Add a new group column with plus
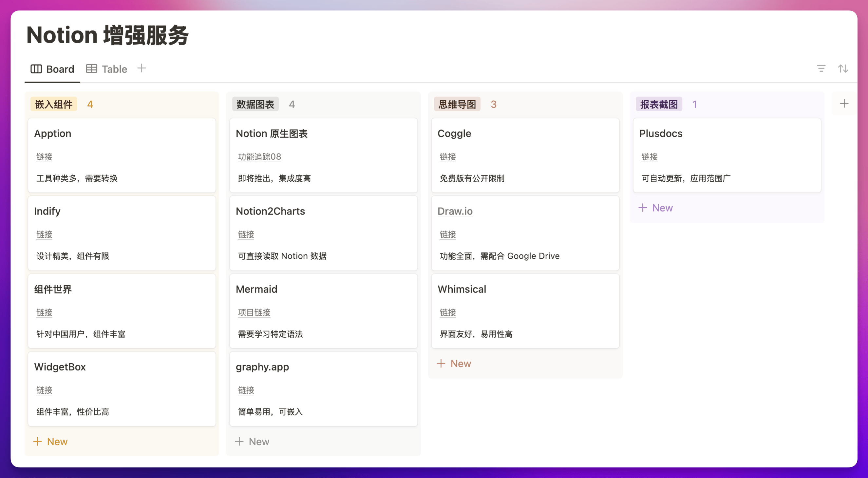 point(844,104)
